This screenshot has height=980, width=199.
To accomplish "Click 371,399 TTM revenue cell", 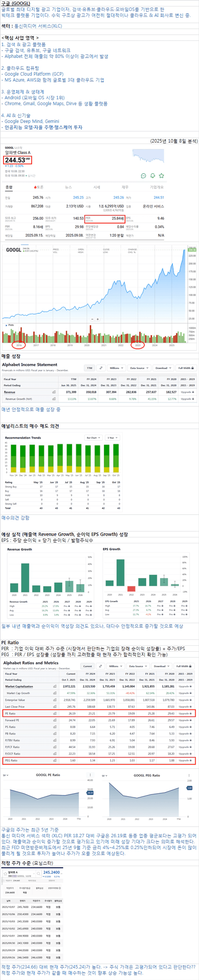I will pyautogui.click(x=71, y=392).
